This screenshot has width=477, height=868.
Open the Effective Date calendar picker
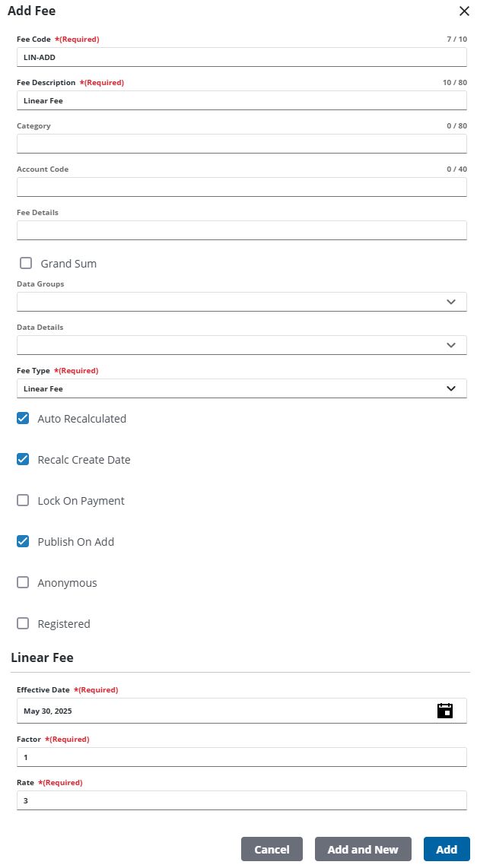click(x=445, y=711)
